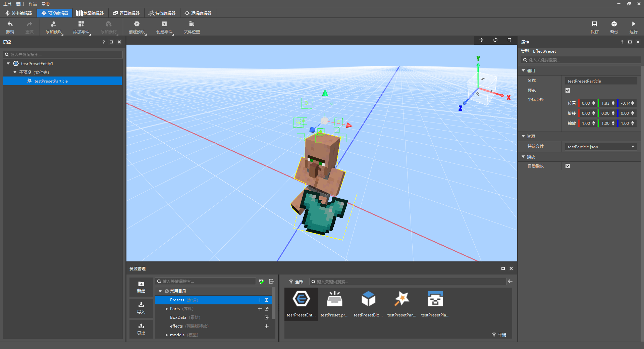Click 创建预设 create preset icon
The width and height of the screenshot is (644, 349).
pos(137,24)
